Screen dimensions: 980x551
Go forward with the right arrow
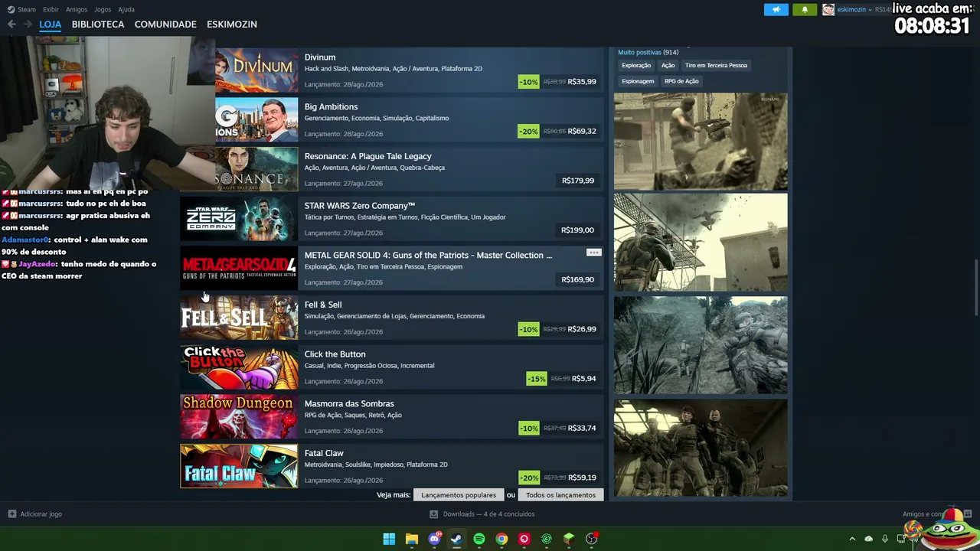click(28, 24)
